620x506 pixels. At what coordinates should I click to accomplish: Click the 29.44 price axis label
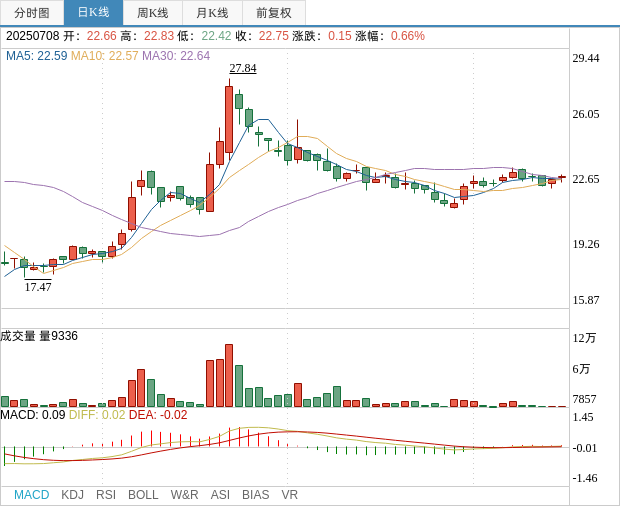[586, 58]
